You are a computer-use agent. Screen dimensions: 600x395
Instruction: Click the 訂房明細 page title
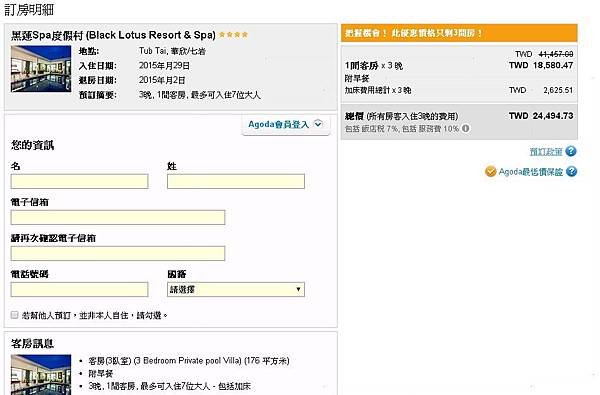[x=29, y=10]
